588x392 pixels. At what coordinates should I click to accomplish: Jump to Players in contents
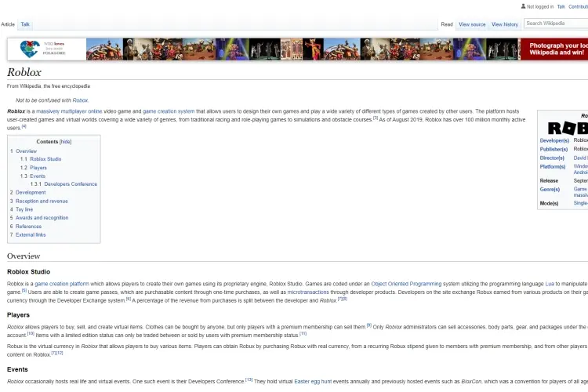38,168
